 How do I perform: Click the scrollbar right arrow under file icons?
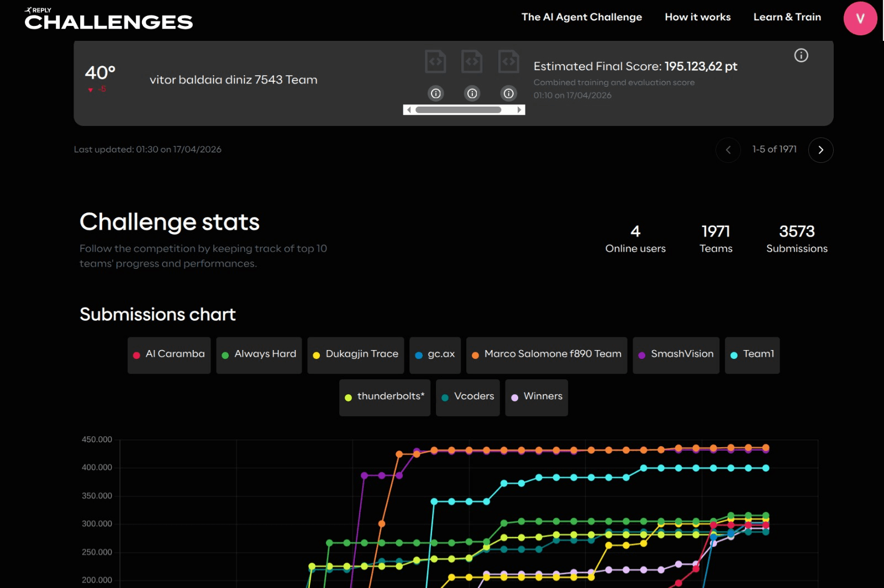[x=519, y=110]
